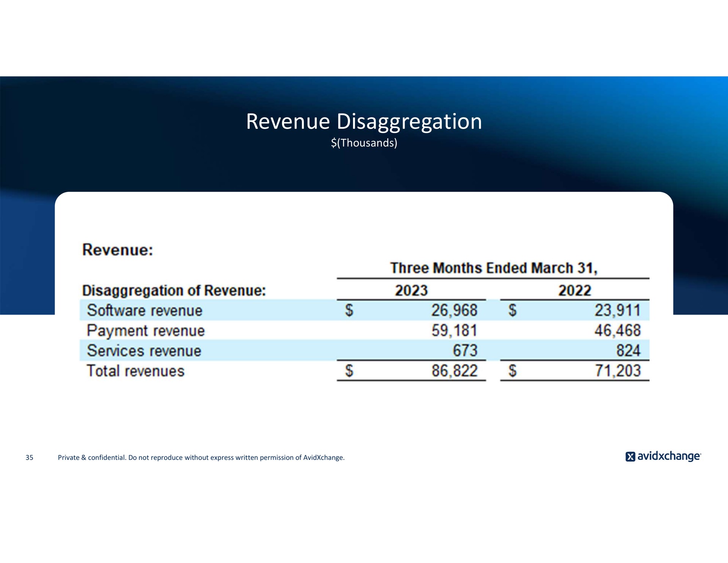Select the 673 services revenue value
Viewport: 728px width, 563px height.
(465, 351)
